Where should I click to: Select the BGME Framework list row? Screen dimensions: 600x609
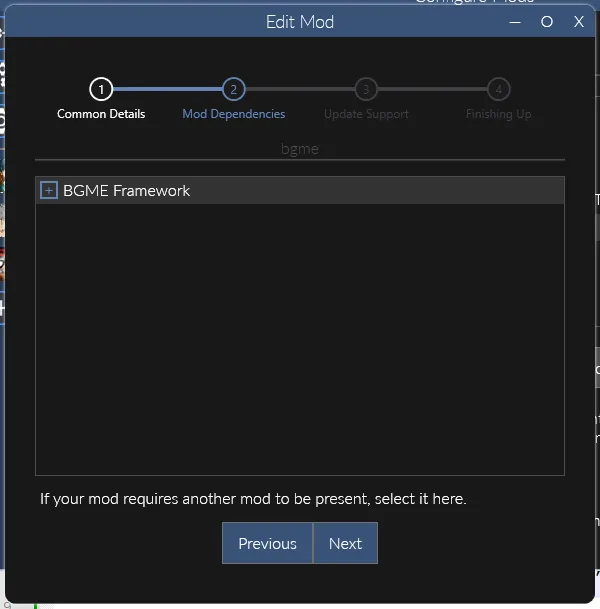click(300, 190)
